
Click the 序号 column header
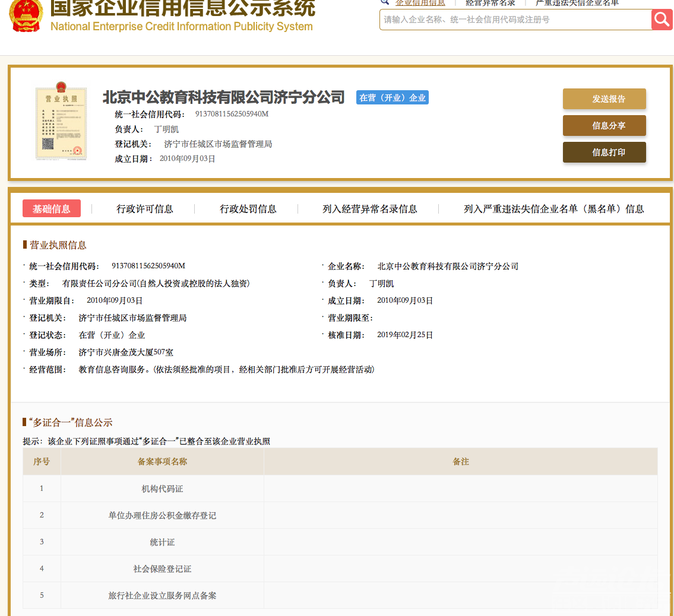[x=42, y=461]
